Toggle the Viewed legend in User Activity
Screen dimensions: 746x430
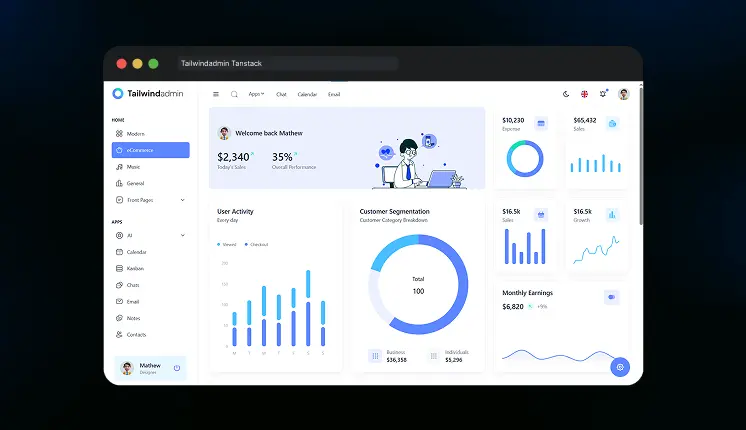[226, 244]
